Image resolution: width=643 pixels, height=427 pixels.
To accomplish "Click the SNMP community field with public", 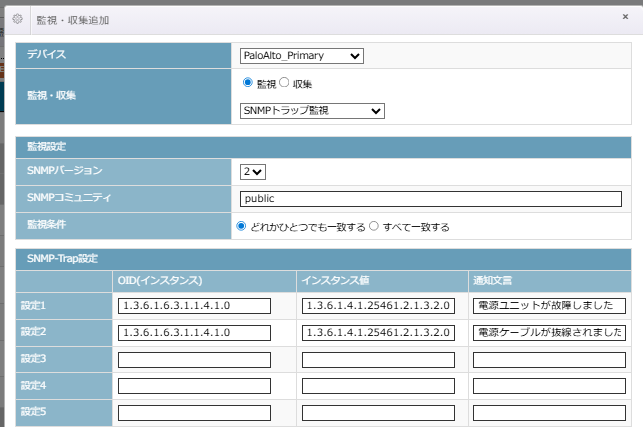I will pos(430,199).
